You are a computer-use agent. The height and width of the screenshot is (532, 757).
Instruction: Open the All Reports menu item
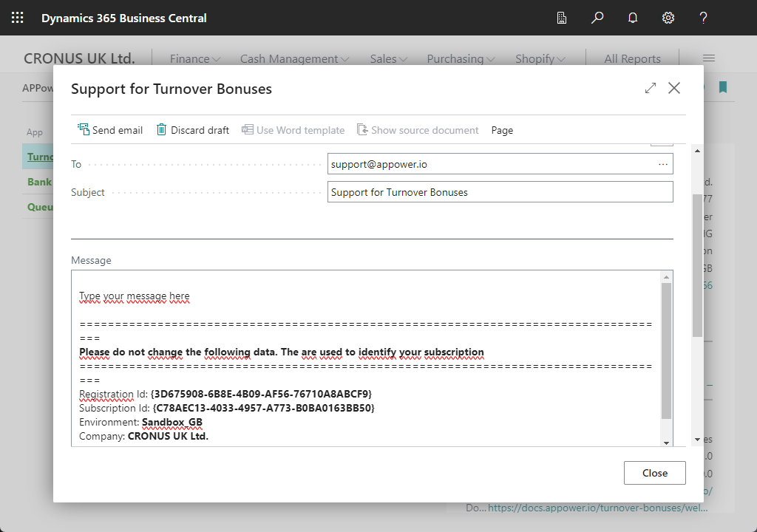tap(632, 59)
